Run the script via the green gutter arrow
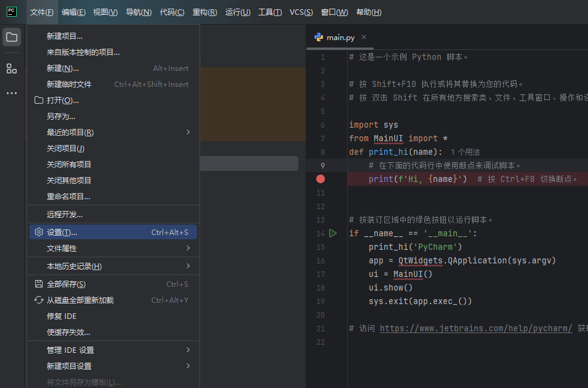The image size is (588, 388). tap(333, 233)
